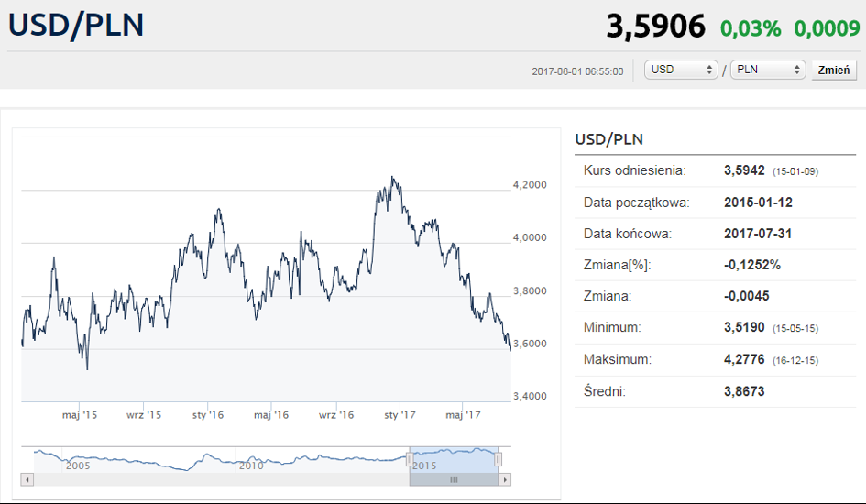Click the left range handle on the navigator

click(410, 459)
